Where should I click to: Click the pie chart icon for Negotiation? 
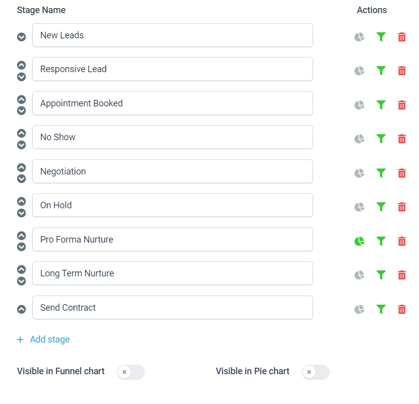(359, 173)
